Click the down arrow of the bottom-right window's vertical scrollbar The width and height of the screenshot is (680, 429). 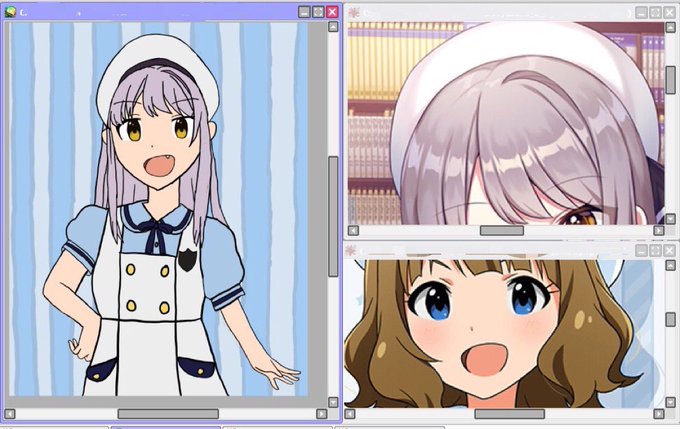click(x=670, y=403)
